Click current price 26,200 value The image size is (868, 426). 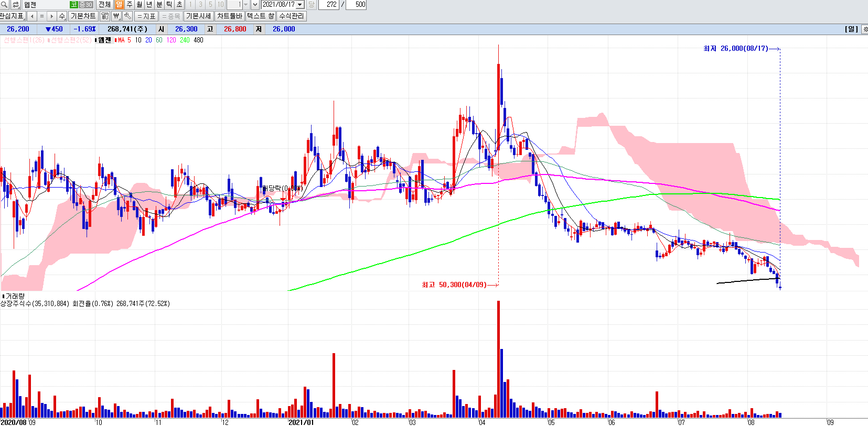18,29
